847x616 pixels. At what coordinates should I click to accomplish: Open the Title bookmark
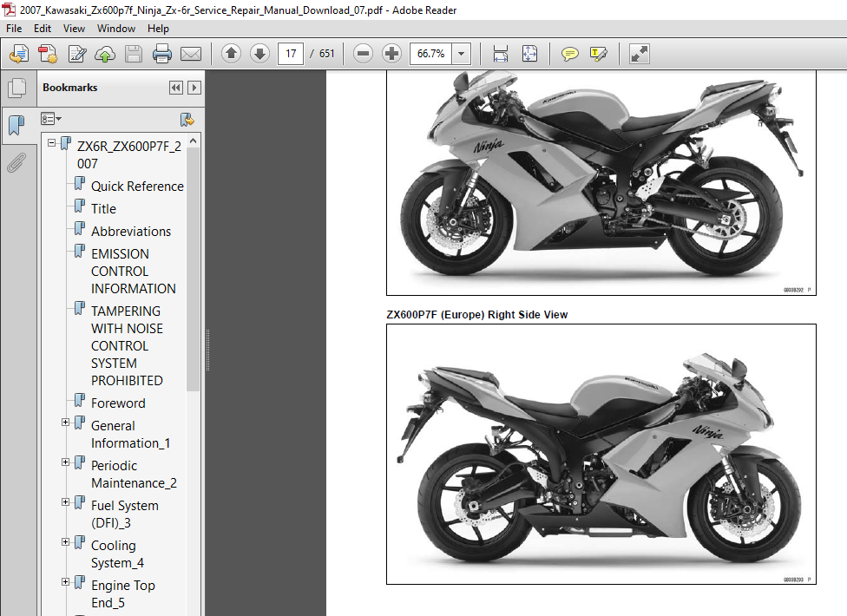pos(104,209)
